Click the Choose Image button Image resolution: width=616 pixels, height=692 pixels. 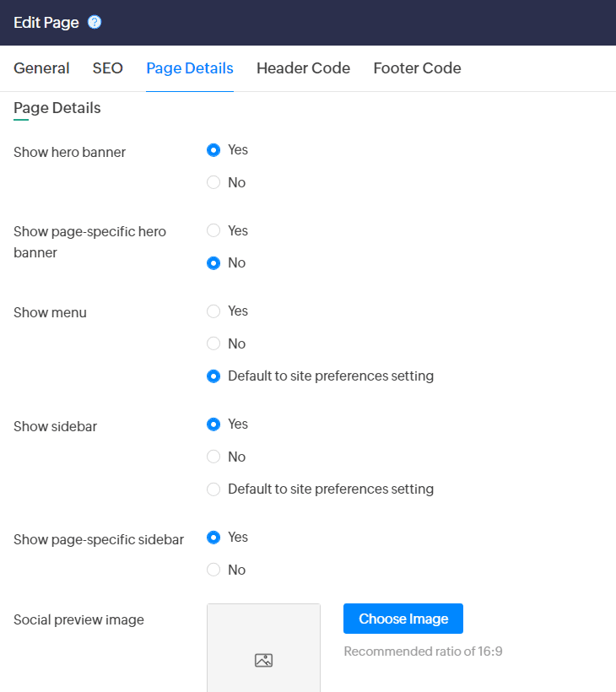[403, 619]
